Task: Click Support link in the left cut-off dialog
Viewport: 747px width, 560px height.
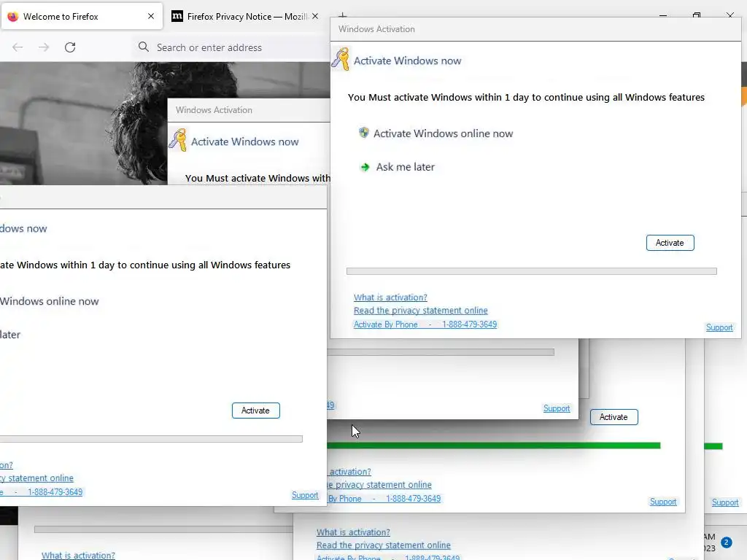Action: pos(305,495)
